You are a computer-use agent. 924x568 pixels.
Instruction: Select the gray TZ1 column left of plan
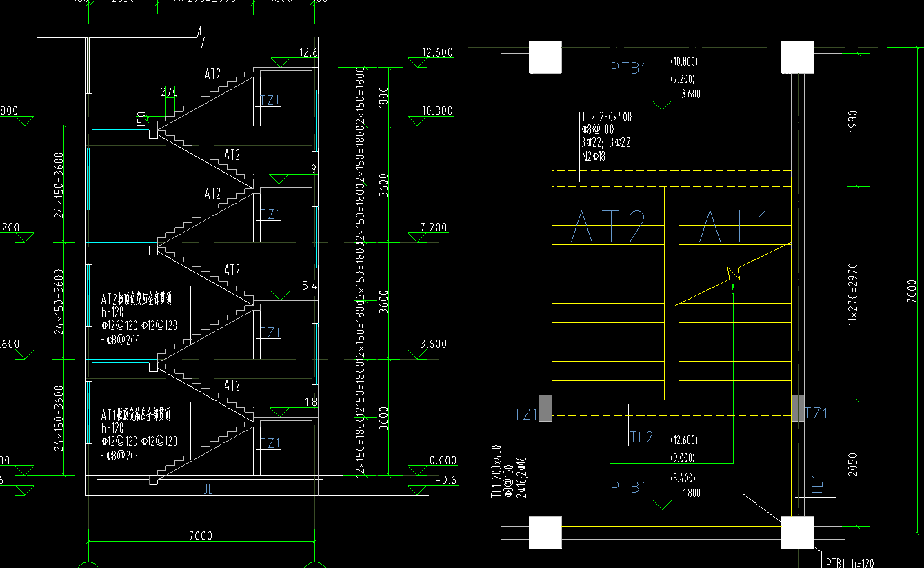click(x=545, y=408)
